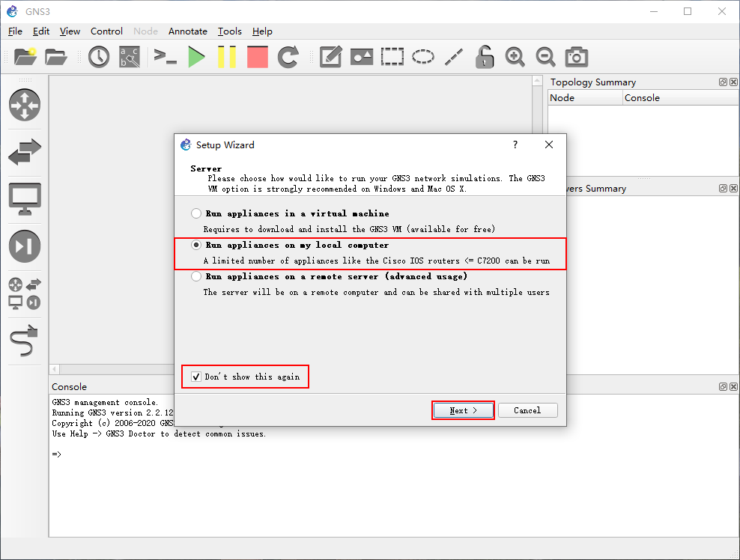Click the Node column header
Screen dimensions: 740x560
coord(585,97)
